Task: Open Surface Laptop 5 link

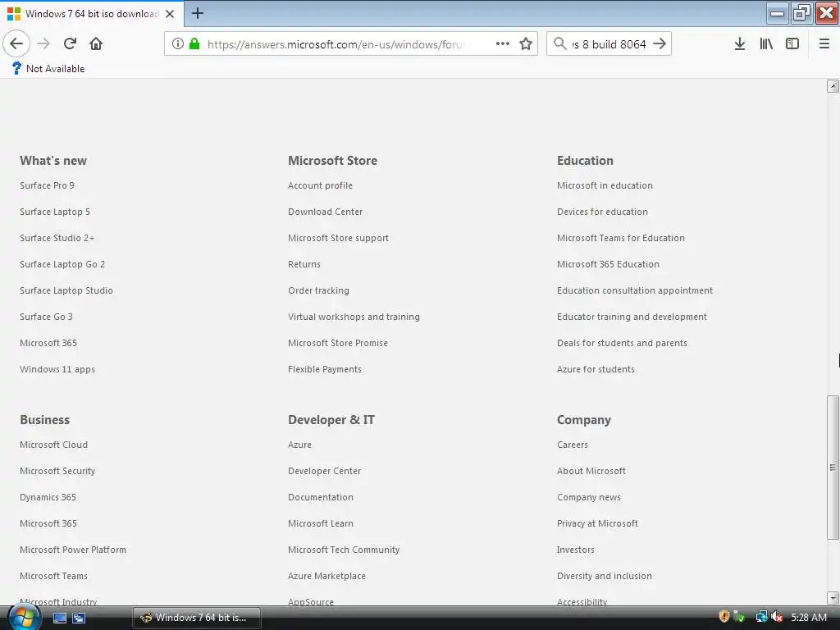Action: (x=55, y=212)
